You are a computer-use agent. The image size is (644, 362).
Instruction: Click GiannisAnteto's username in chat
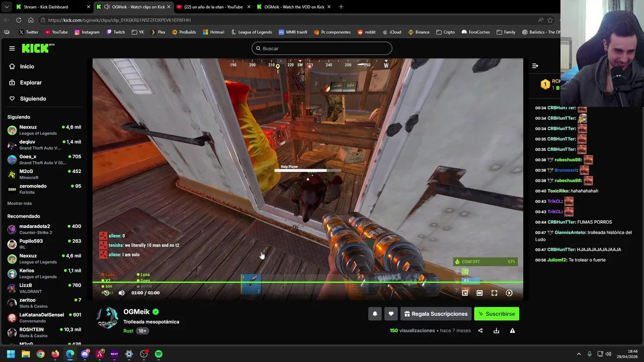pos(570,233)
